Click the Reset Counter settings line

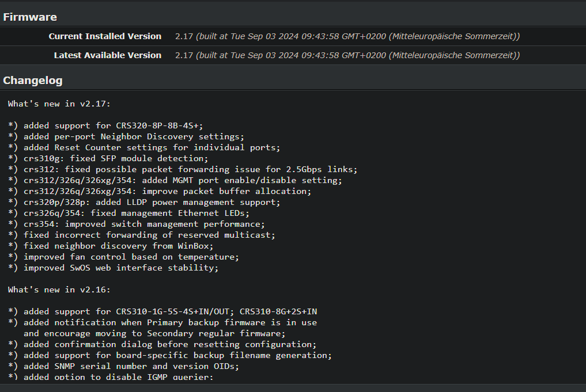[144, 147]
